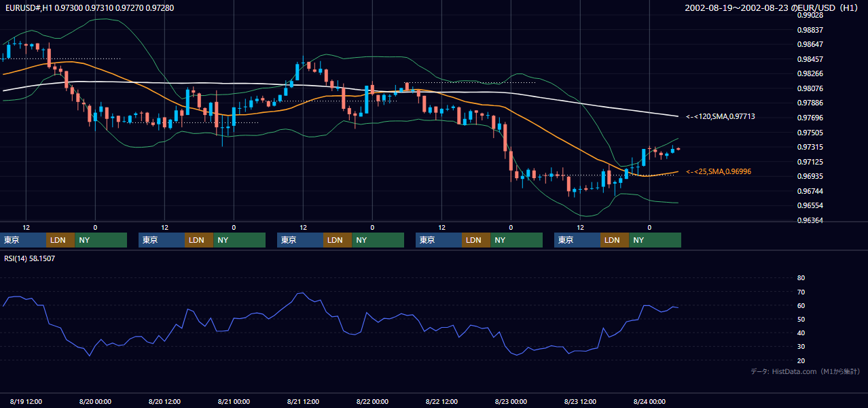Screen dimensions: 868x408
Task: Select the 8/20 12:00 time marker
Action: click(164, 401)
